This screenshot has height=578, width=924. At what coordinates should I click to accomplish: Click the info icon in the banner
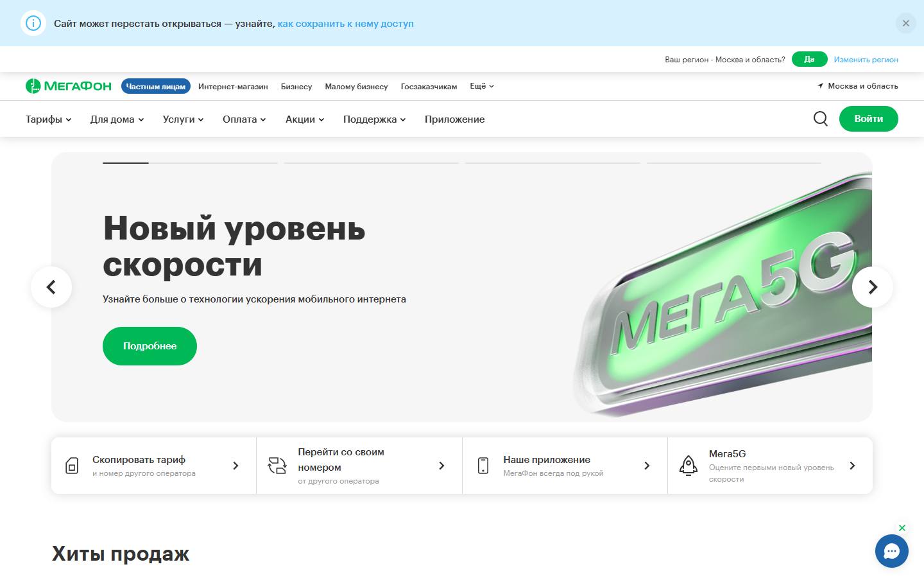point(33,23)
